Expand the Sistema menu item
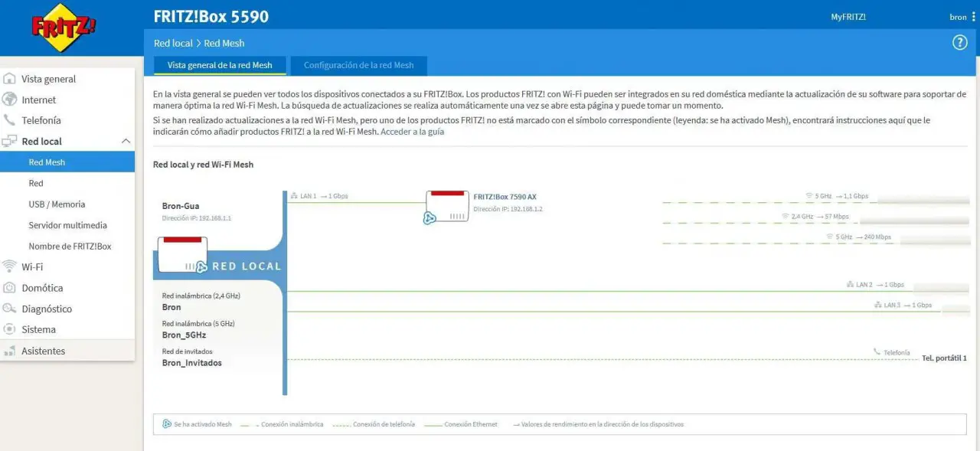The height and width of the screenshot is (451, 980). pos(38,329)
